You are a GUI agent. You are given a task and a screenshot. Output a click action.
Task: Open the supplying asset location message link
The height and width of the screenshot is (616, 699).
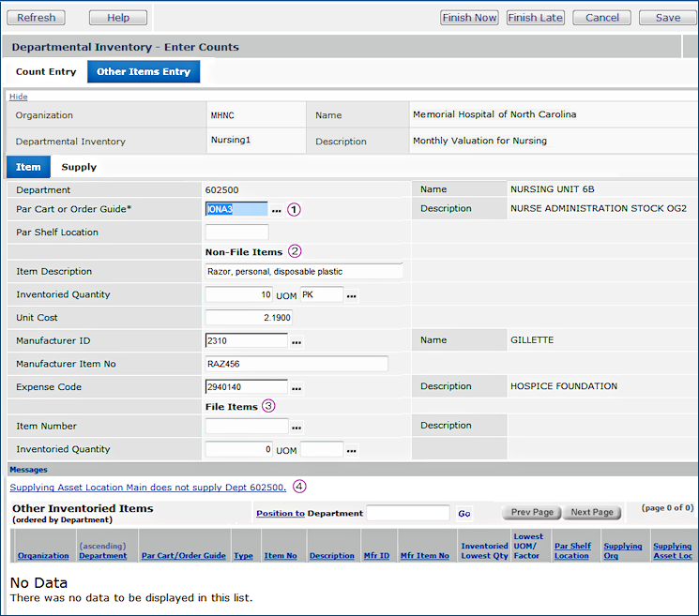pyautogui.click(x=147, y=488)
